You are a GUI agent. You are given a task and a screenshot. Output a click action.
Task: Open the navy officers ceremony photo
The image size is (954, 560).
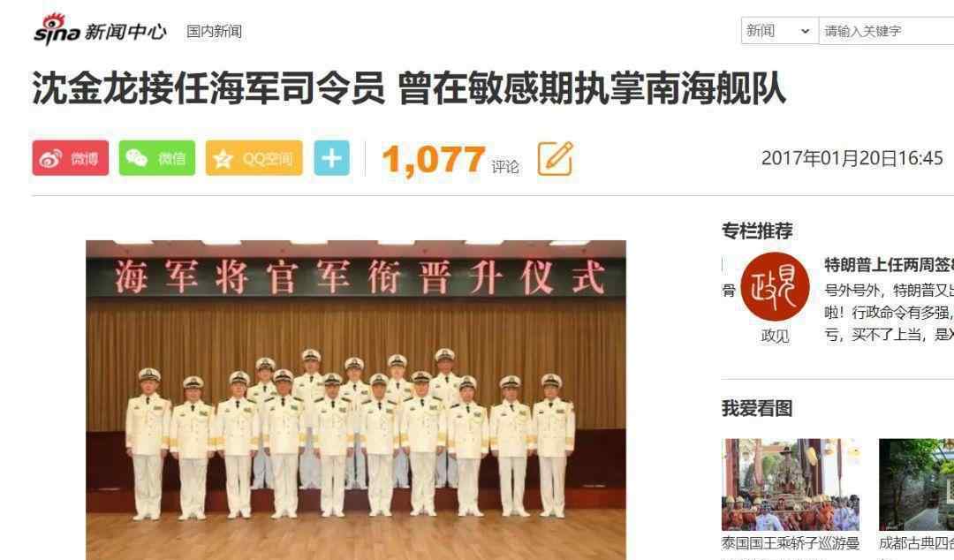[x=356, y=400]
